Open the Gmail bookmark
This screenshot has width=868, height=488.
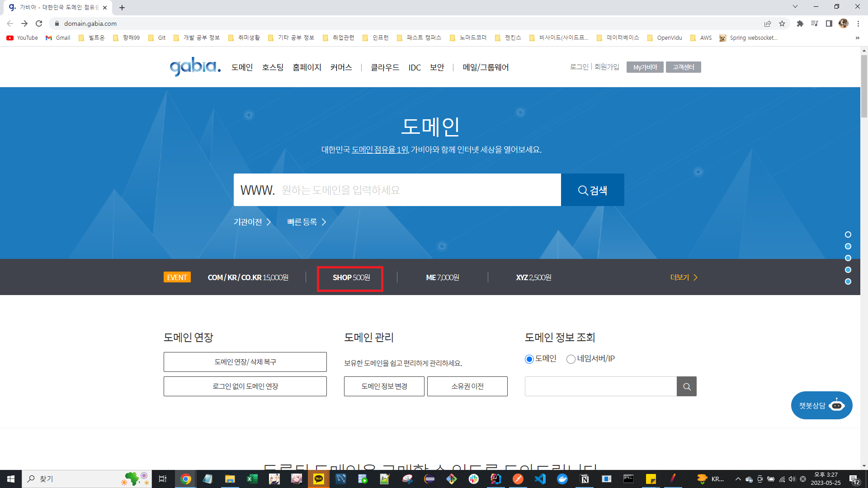pos(58,38)
